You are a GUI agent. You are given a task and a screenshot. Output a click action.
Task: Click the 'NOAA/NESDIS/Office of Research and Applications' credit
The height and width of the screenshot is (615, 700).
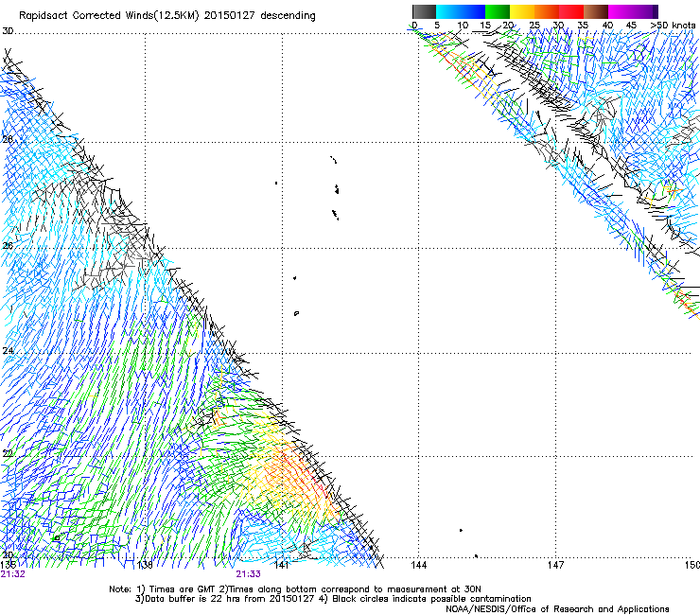[557, 609]
